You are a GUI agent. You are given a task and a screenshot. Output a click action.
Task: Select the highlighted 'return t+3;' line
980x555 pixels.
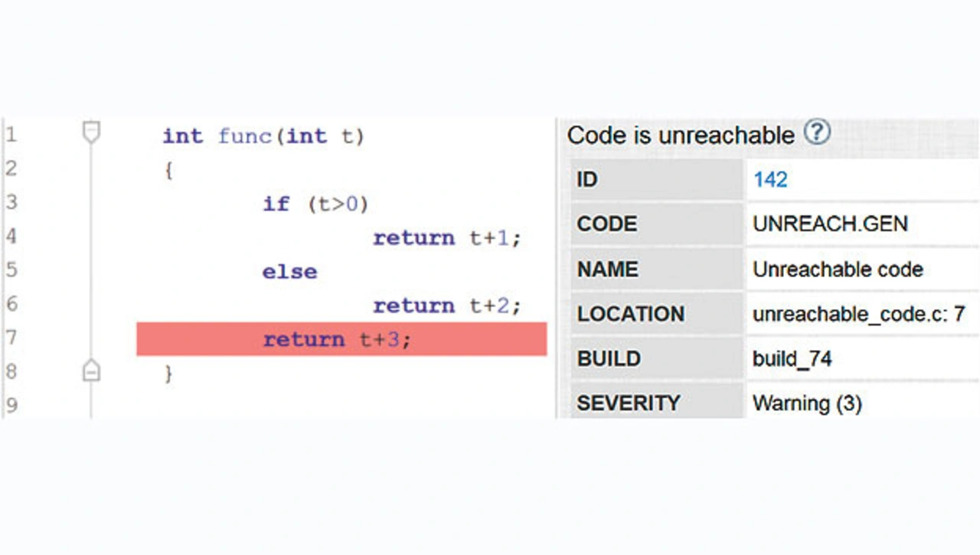tap(337, 339)
